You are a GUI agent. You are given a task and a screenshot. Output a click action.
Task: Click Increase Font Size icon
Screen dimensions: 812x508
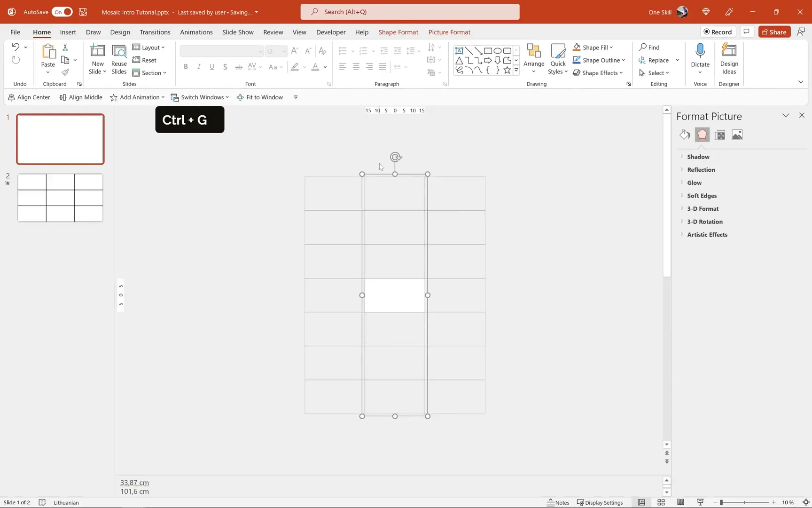pos(295,51)
